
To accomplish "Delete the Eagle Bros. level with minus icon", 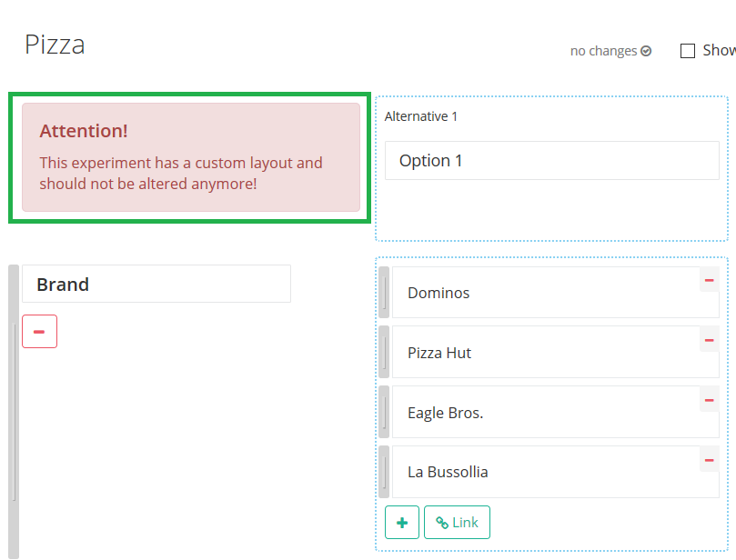I will 709,400.
